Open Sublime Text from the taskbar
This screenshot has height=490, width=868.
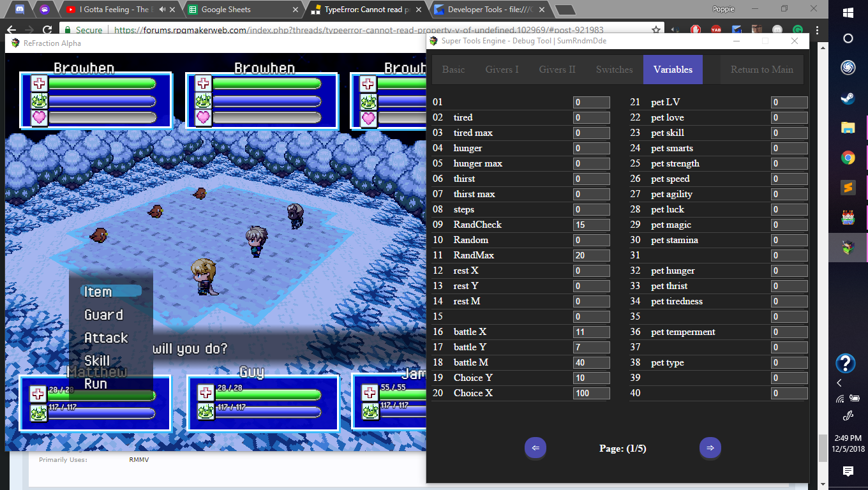(x=847, y=188)
